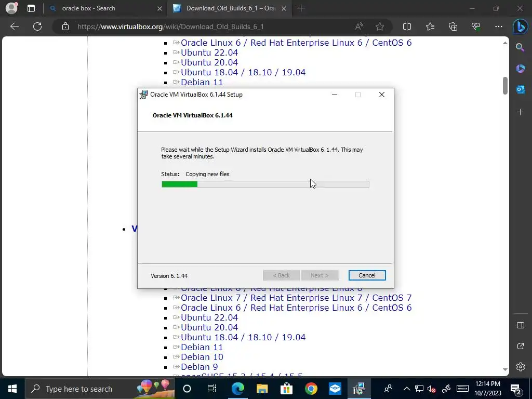Add a sidebar app with plus icon

click(x=520, y=112)
